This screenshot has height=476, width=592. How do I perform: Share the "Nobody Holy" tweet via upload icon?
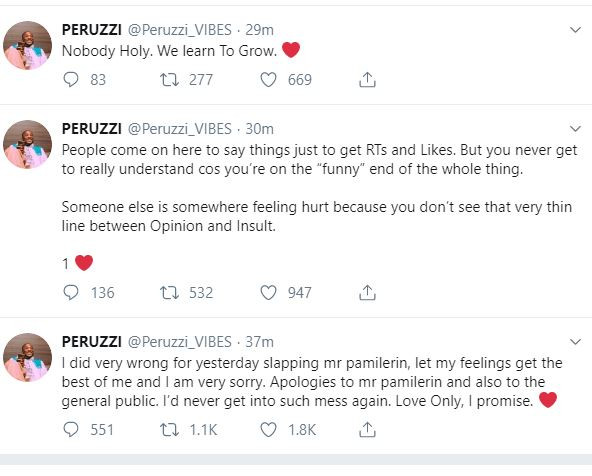367,80
